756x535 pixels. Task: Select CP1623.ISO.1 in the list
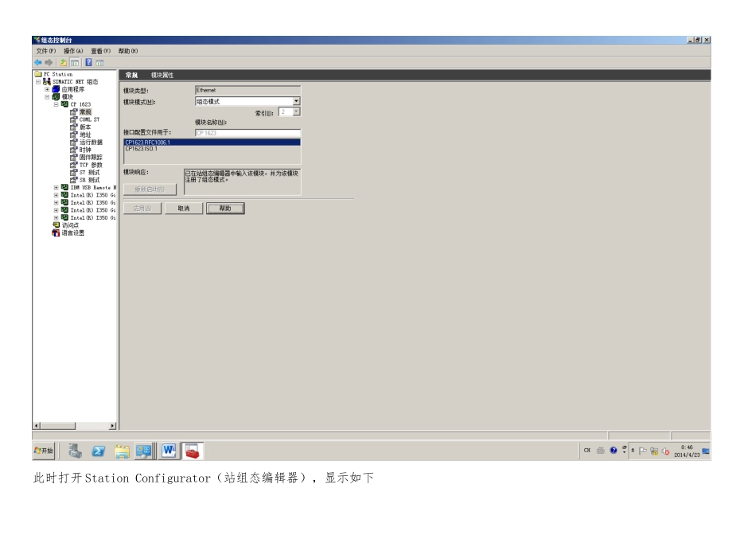pyautogui.click(x=212, y=149)
